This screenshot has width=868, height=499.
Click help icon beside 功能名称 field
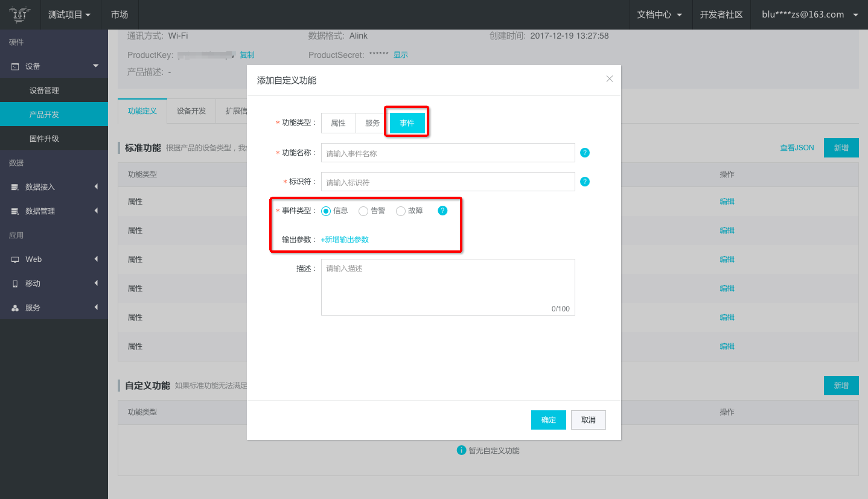pos(584,153)
